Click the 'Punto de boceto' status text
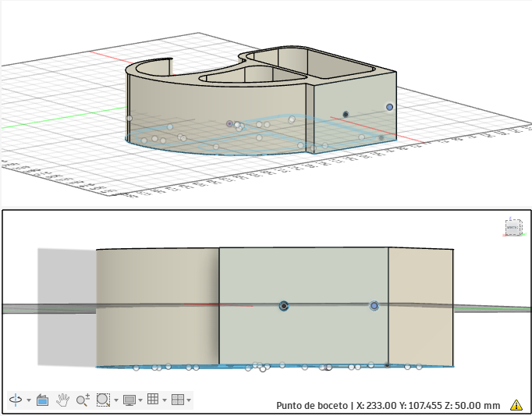The height and width of the screenshot is (416, 532). tap(312, 406)
